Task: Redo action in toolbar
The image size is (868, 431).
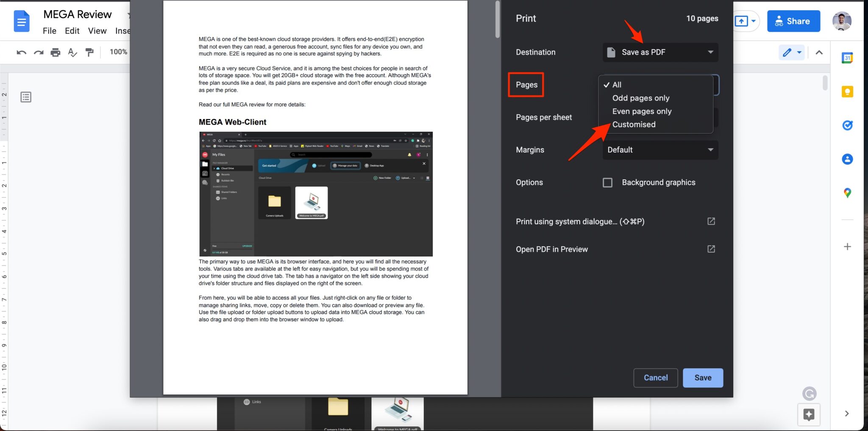Action: tap(39, 52)
